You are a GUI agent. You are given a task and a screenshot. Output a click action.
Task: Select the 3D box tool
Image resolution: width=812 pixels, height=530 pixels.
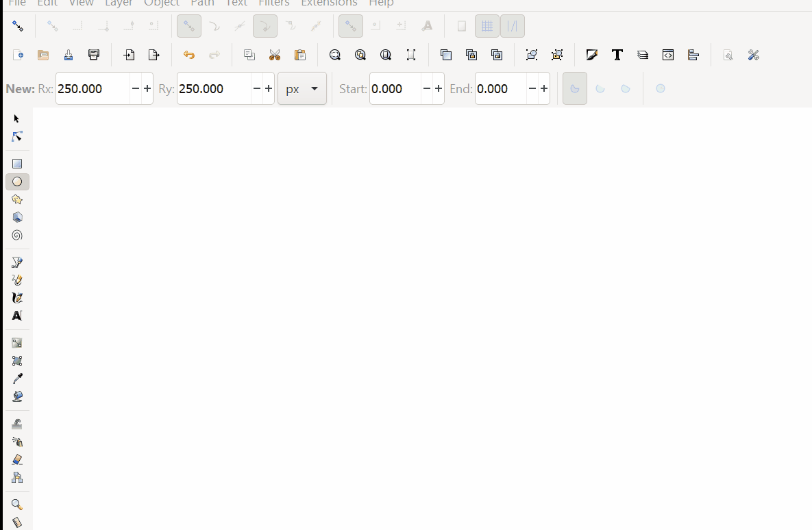(x=17, y=217)
